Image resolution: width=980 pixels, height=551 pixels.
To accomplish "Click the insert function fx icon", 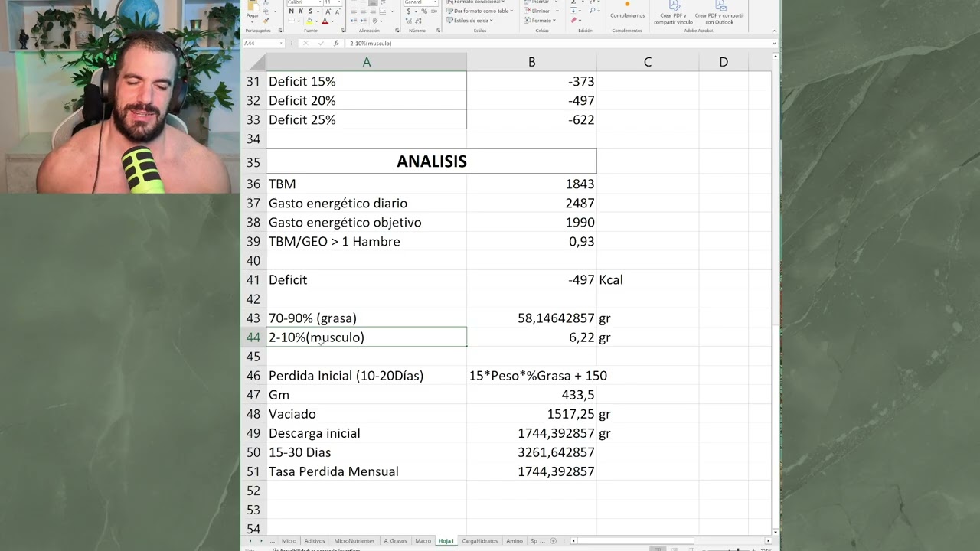I will click(336, 44).
